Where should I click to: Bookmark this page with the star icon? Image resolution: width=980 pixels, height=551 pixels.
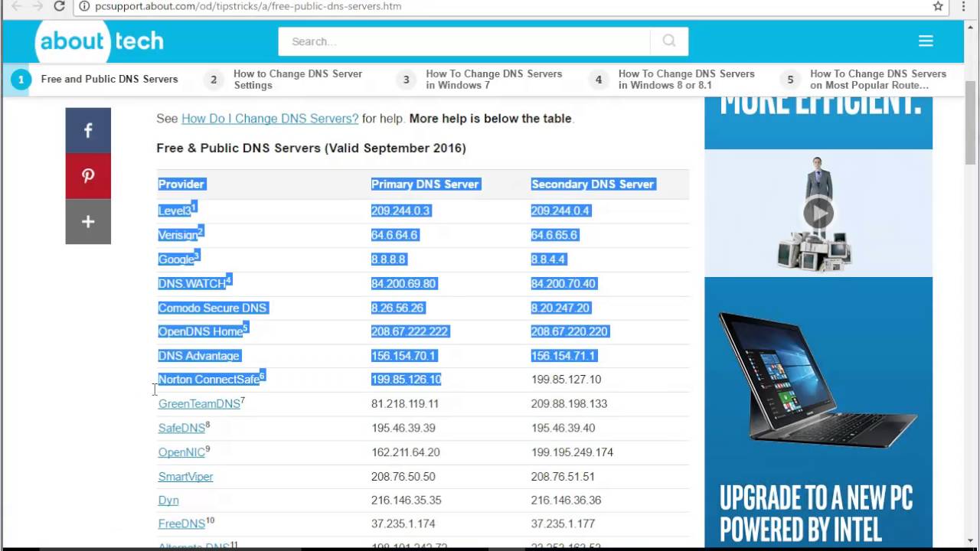pos(938,6)
